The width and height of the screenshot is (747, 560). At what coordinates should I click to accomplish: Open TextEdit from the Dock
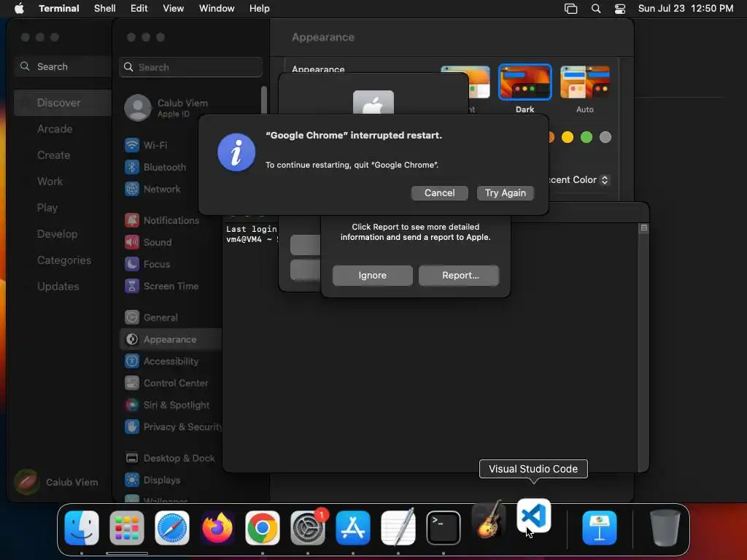(398, 528)
